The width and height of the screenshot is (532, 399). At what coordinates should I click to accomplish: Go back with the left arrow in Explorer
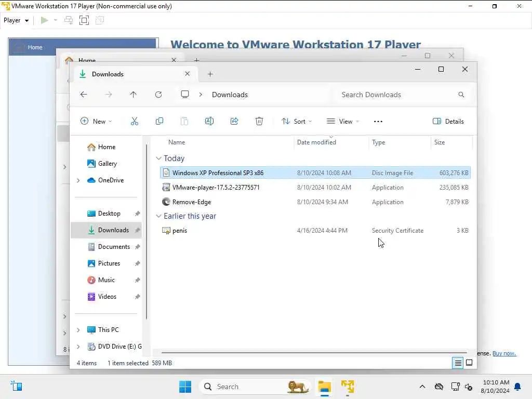point(84,95)
